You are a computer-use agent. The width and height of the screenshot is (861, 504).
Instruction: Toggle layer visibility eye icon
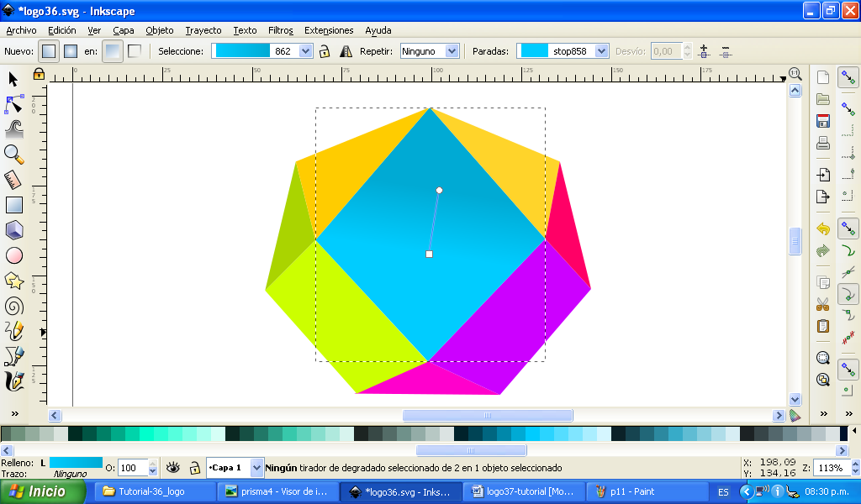pyautogui.click(x=173, y=467)
